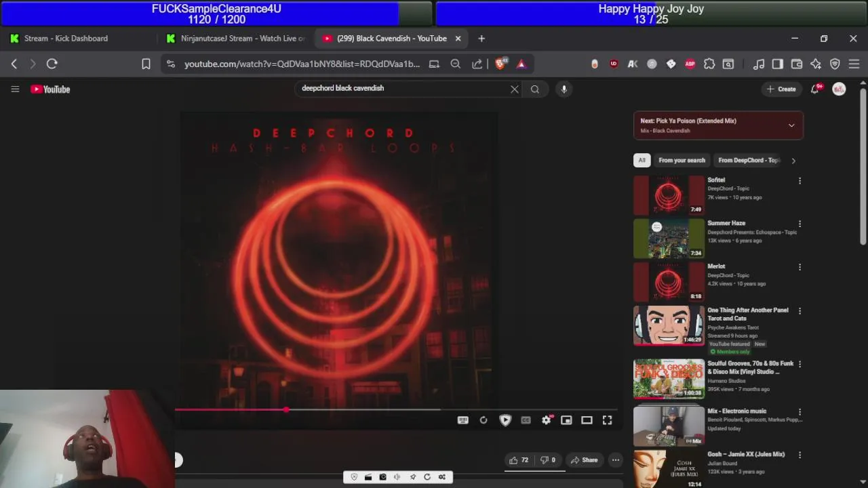Reload the page with the browser refresh button

(x=52, y=64)
